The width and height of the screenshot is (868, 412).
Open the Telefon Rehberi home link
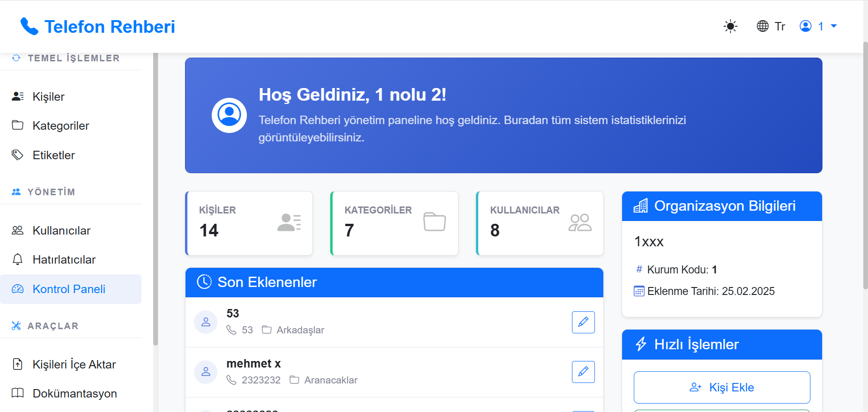point(98,27)
